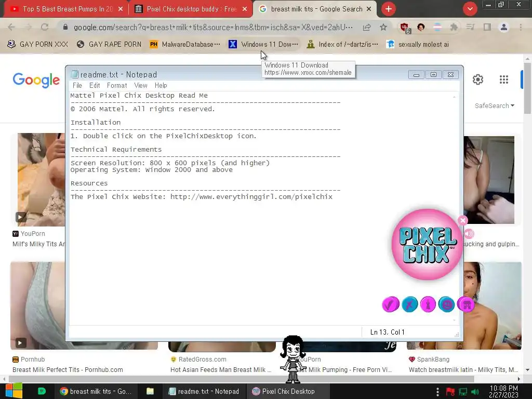Open the Windows Start menu
532x399 pixels.
tap(14, 391)
